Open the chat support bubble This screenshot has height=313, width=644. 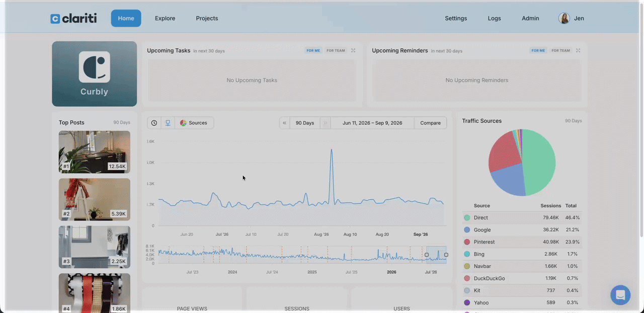620,295
